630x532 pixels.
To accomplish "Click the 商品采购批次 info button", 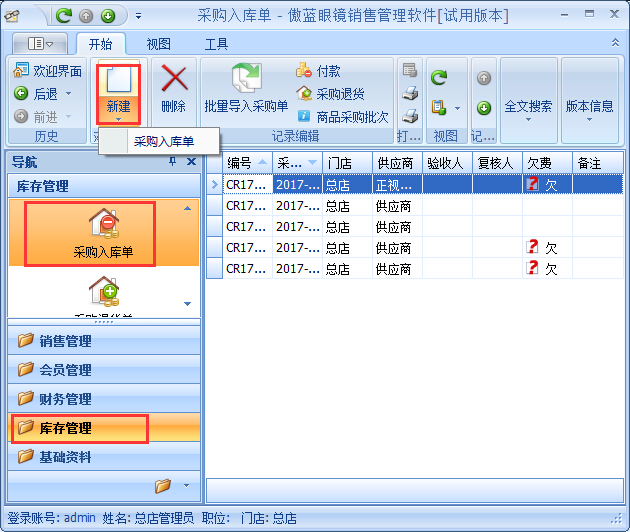I will [x=343, y=117].
